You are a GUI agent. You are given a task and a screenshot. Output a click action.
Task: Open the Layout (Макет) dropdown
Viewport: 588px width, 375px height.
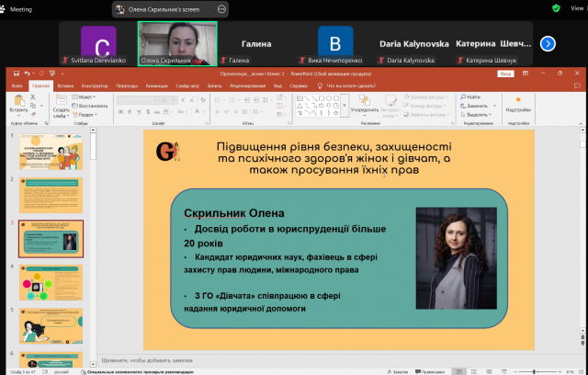[x=86, y=96]
